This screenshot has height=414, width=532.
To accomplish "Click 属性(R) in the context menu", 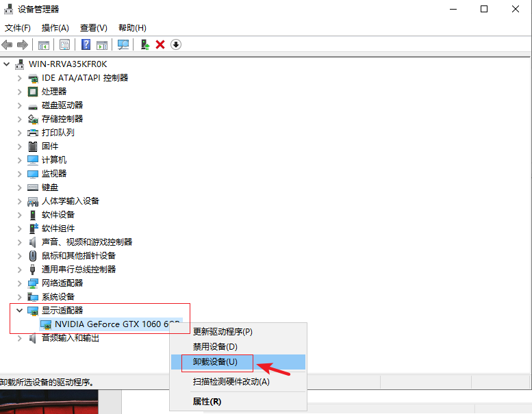I will click(207, 401).
